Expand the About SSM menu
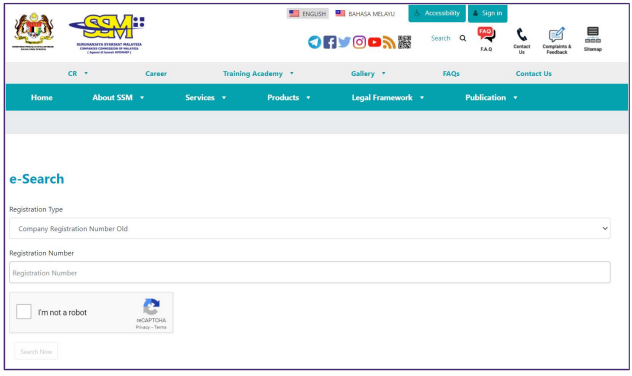Image resolution: width=632 pixels, height=376 pixels. [x=118, y=98]
